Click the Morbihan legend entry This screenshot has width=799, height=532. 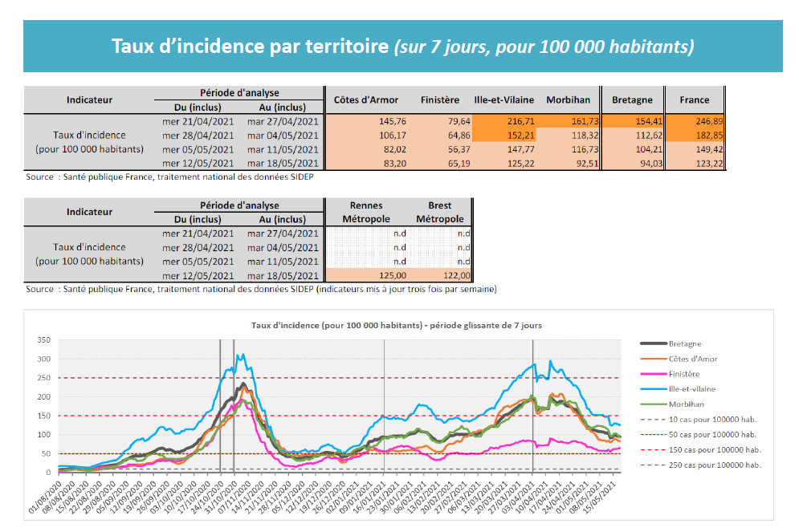pyautogui.click(x=687, y=404)
